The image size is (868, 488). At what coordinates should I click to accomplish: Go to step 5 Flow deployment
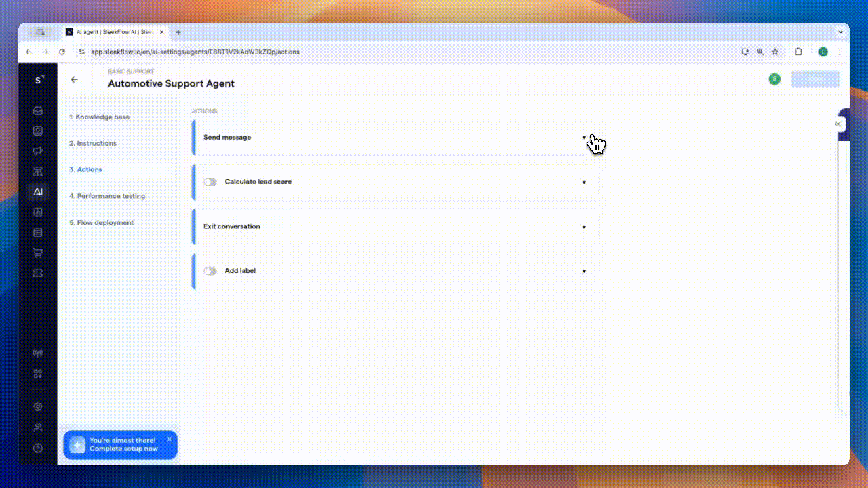101,222
